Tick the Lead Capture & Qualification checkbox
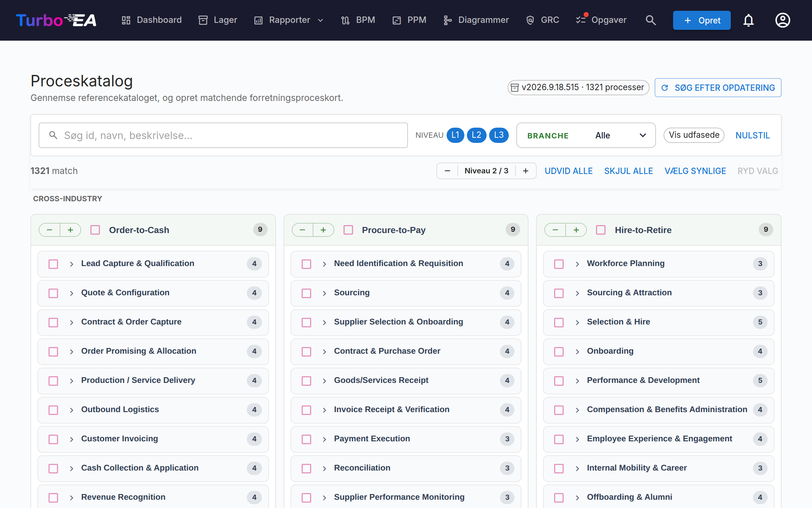 53,264
